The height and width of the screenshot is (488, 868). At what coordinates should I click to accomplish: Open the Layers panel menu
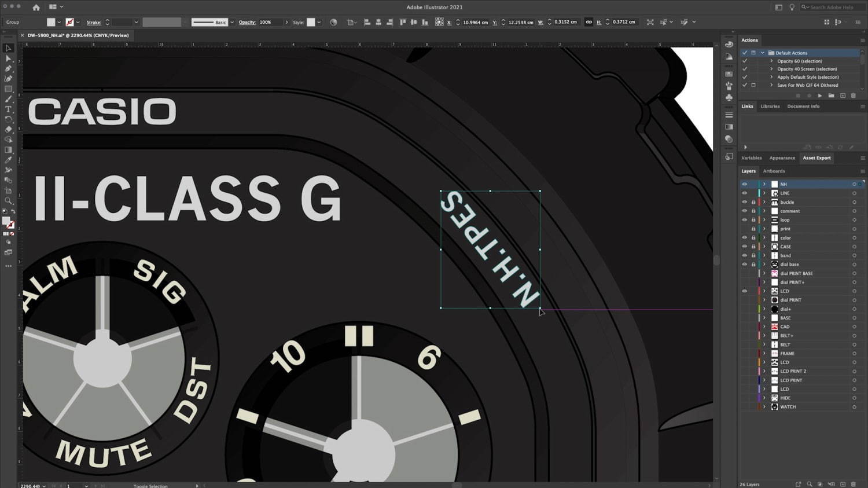point(862,171)
